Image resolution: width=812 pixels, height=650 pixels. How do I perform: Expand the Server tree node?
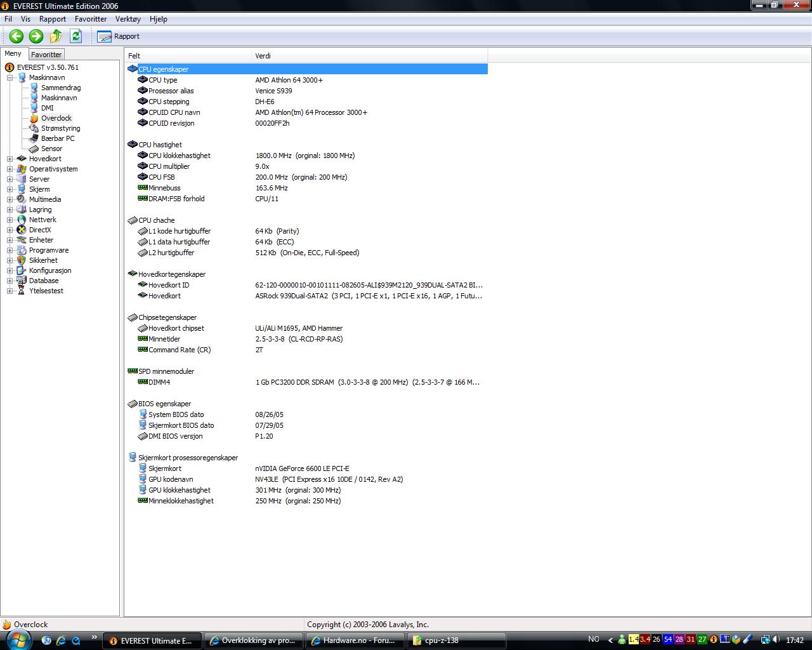[x=10, y=179]
